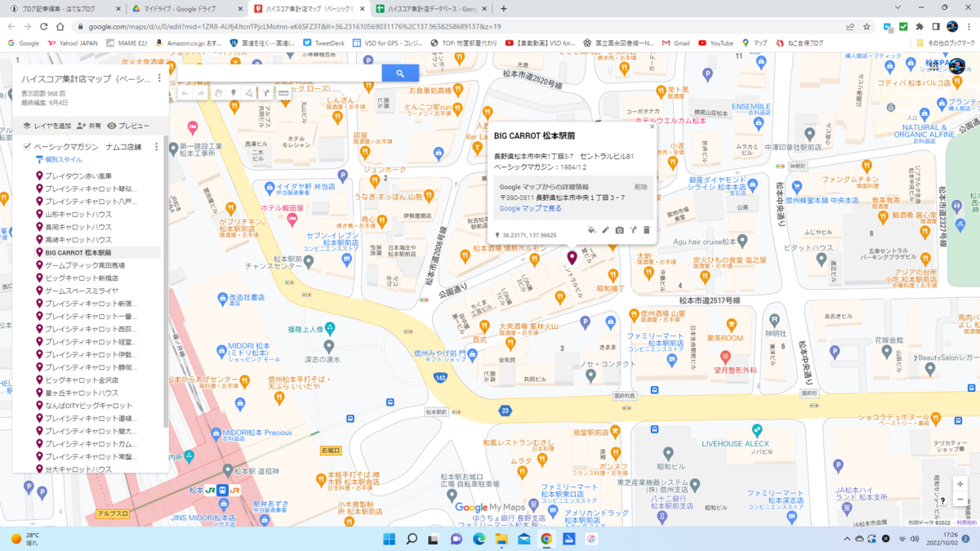Click the プレビュー preview button
The image size is (980, 551).
coord(128,126)
